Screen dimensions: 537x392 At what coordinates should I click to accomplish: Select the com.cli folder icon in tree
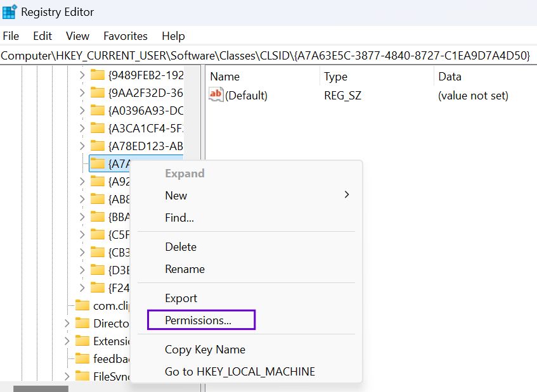coord(82,305)
